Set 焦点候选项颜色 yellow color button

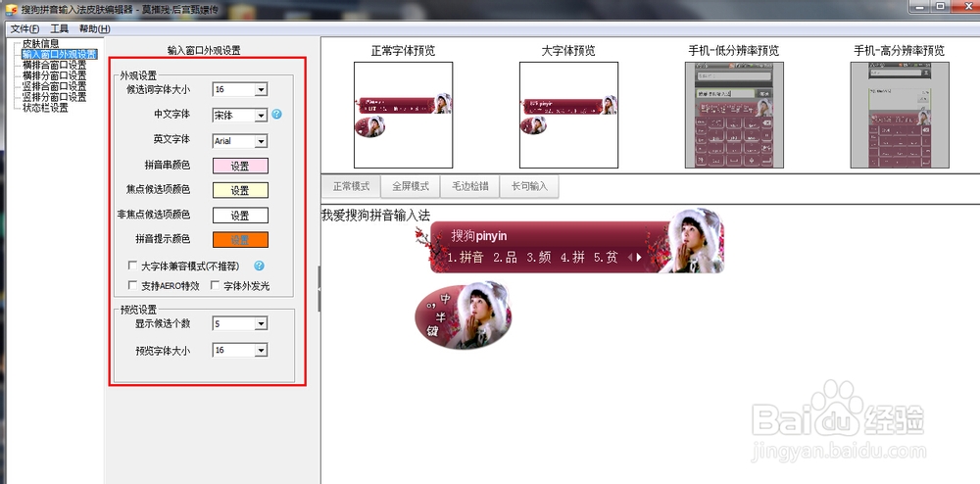click(x=240, y=190)
